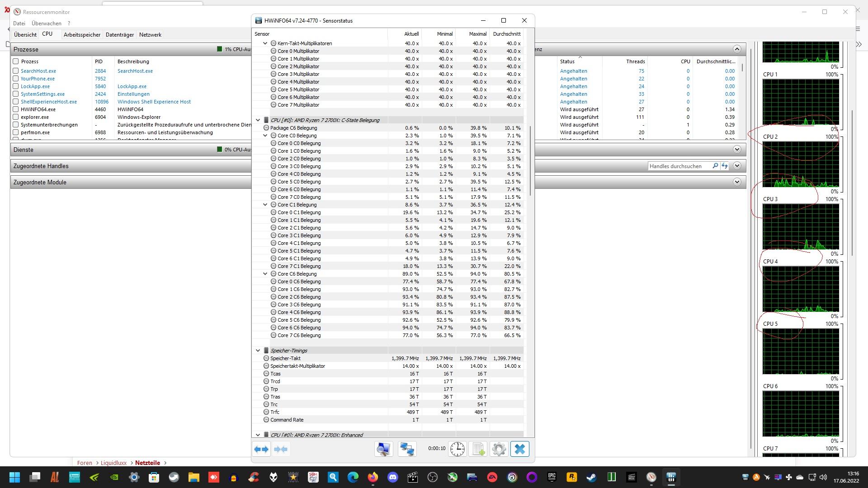Toggle the select-all Prozess header checkbox
The width and height of the screenshot is (868, 488).
(16, 61)
